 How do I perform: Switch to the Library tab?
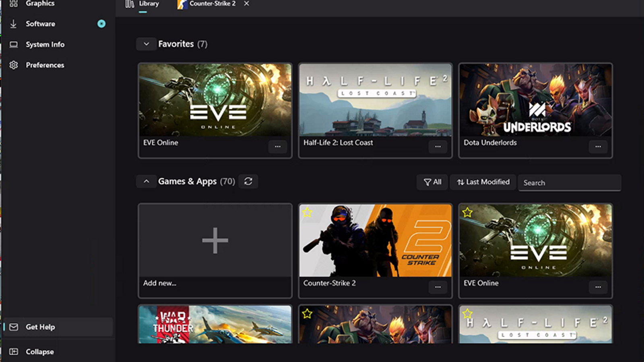click(142, 4)
